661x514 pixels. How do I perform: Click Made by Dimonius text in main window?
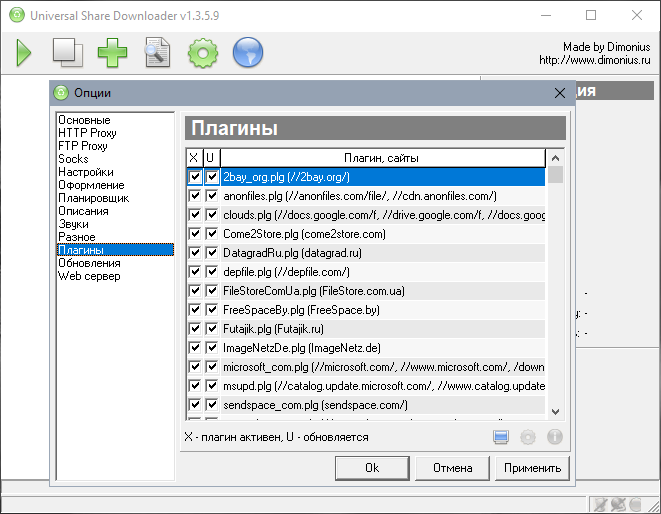[x=607, y=46]
